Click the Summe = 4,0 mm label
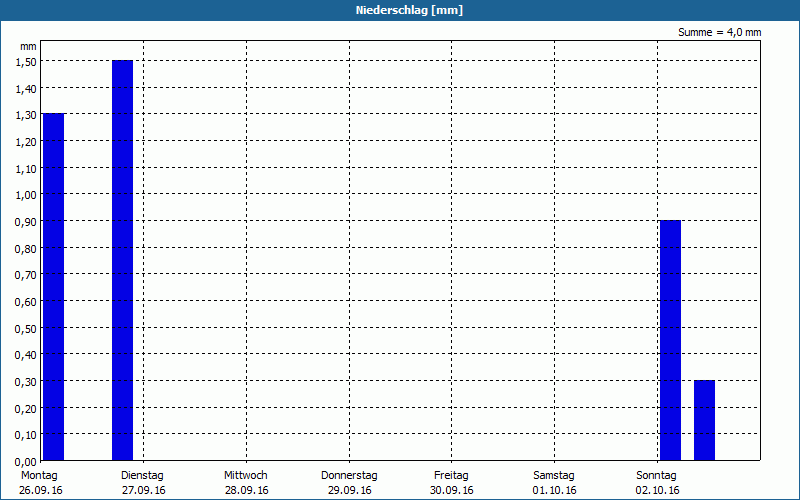Viewport: 800px width, 500px height. tap(719, 32)
